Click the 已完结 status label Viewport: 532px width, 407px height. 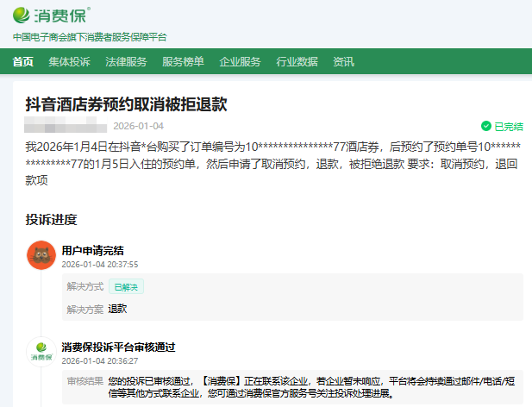[x=508, y=126]
